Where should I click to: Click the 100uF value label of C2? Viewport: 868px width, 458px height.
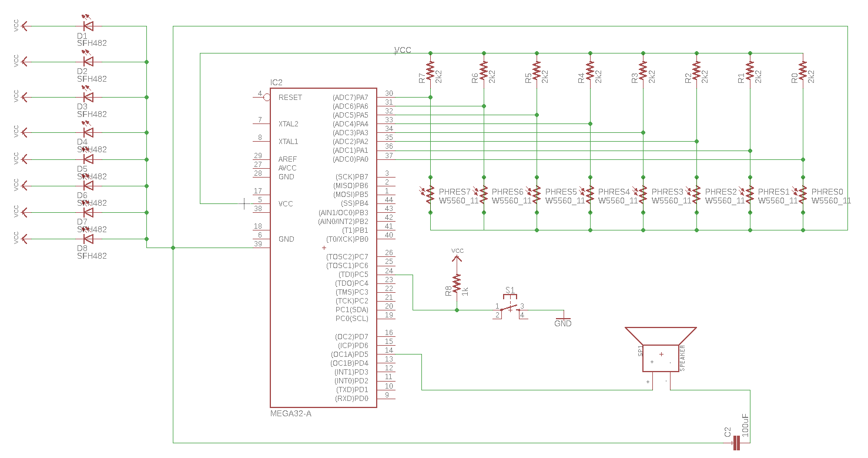745,426
